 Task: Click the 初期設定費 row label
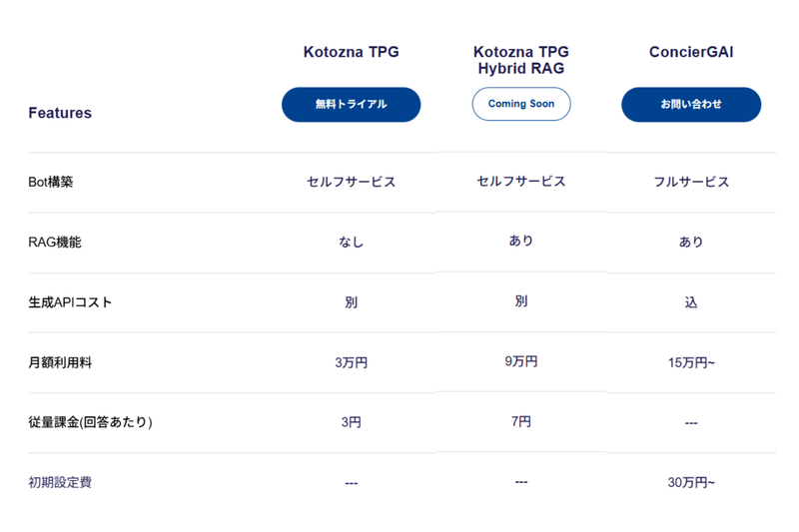(60, 482)
